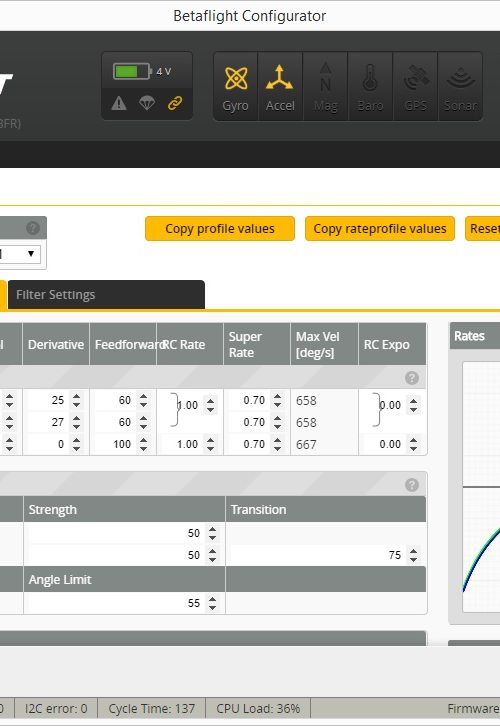Click the failsafe parachute status icon
This screenshot has width=500, height=726.
click(147, 103)
